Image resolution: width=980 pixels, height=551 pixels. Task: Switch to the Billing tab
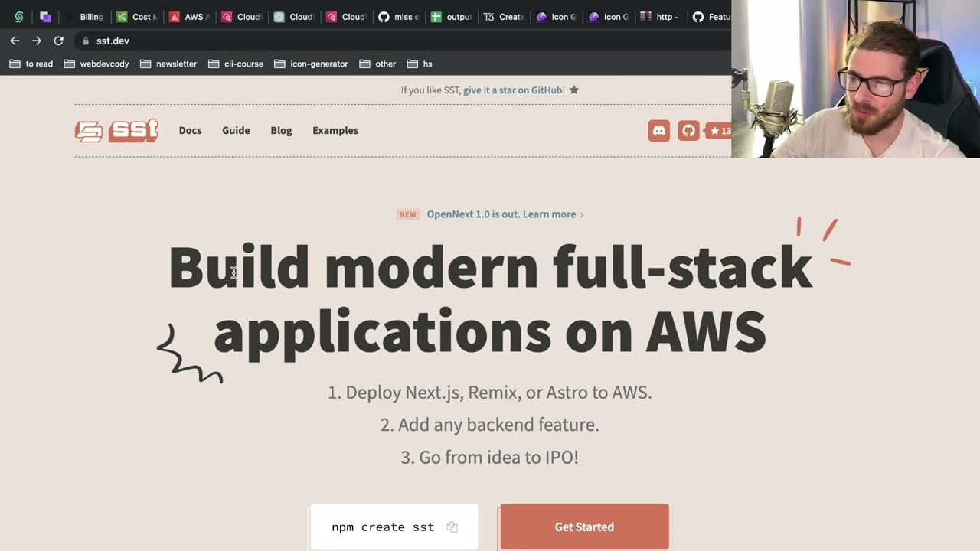[84, 17]
